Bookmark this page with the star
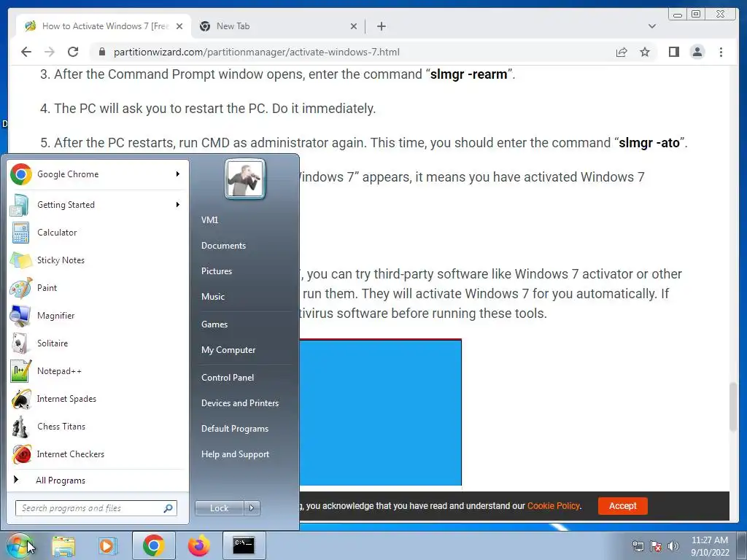 coord(645,52)
